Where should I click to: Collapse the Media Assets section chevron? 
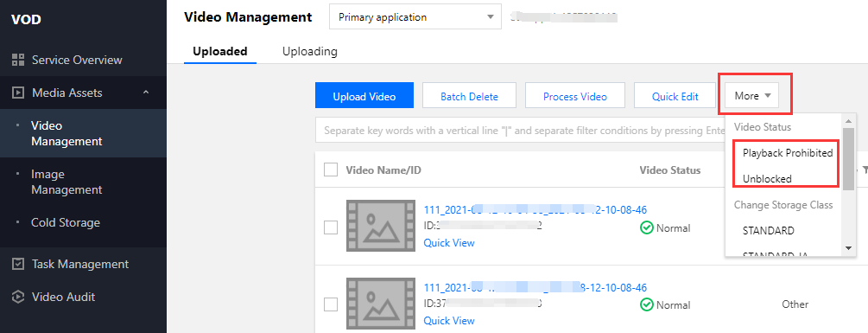tap(146, 93)
